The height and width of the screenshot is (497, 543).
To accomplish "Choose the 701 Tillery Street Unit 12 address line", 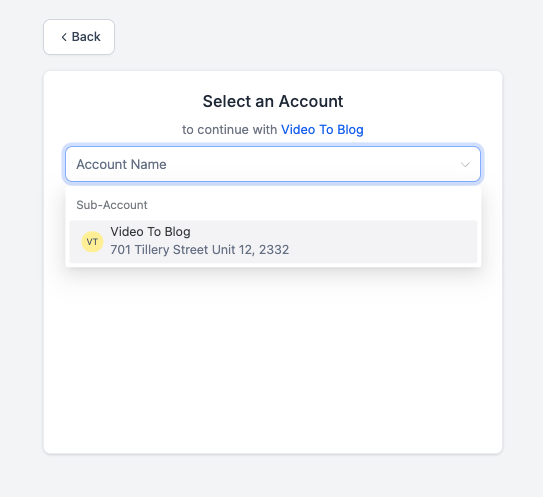I will point(199,250).
